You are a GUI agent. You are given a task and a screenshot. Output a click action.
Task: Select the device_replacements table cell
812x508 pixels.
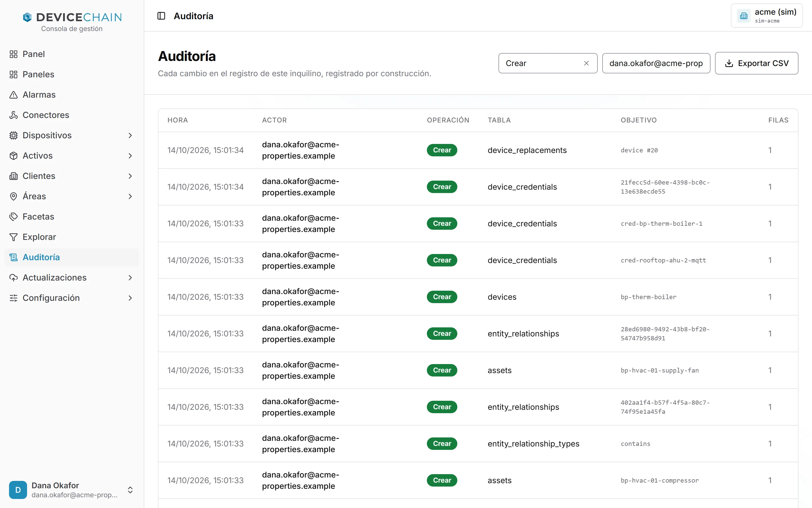[x=527, y=150]
